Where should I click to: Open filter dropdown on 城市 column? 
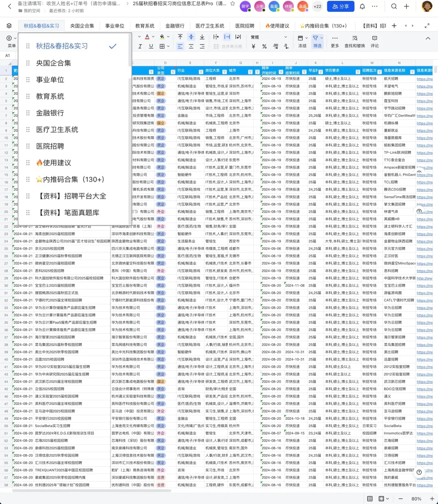pyautogui.click(x=251, y=71)
